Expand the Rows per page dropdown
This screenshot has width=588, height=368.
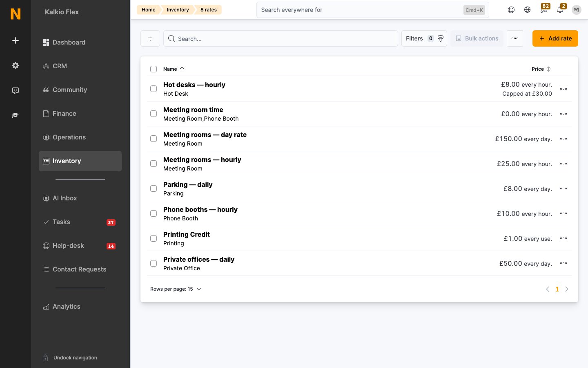pos(176,289)
